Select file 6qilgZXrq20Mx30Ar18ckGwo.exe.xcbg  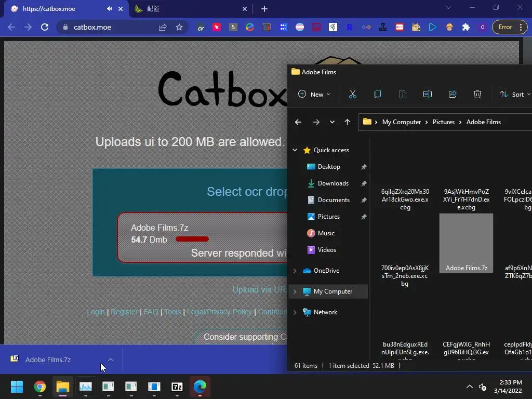(405, 199)
